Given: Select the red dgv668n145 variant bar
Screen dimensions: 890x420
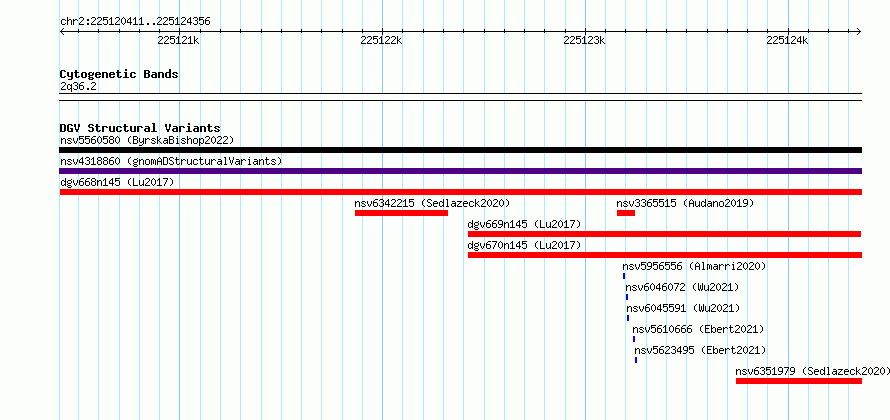Looking at the screenshot, I should (x=460, y=192).
